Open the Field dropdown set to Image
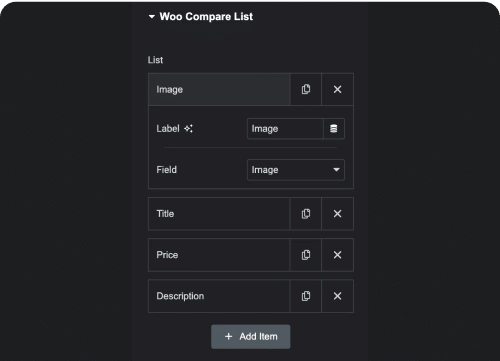This screenshot has width=500, height=361. [296, 170]
